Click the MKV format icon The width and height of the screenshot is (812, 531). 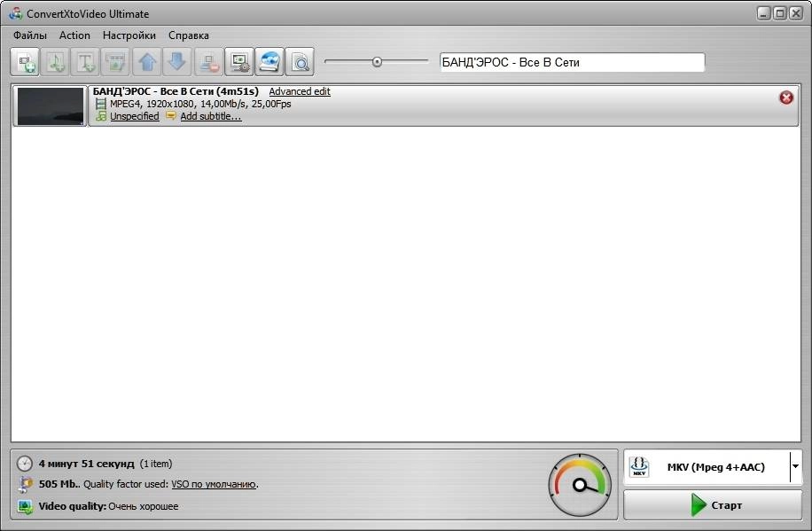tap(639, 467)
